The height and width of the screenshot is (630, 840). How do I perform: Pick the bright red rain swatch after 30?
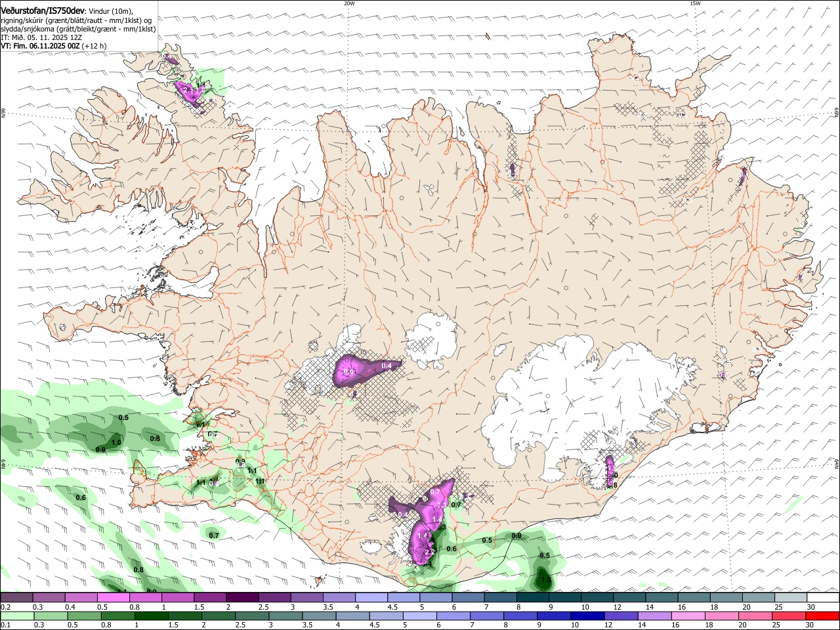[823, 616]
